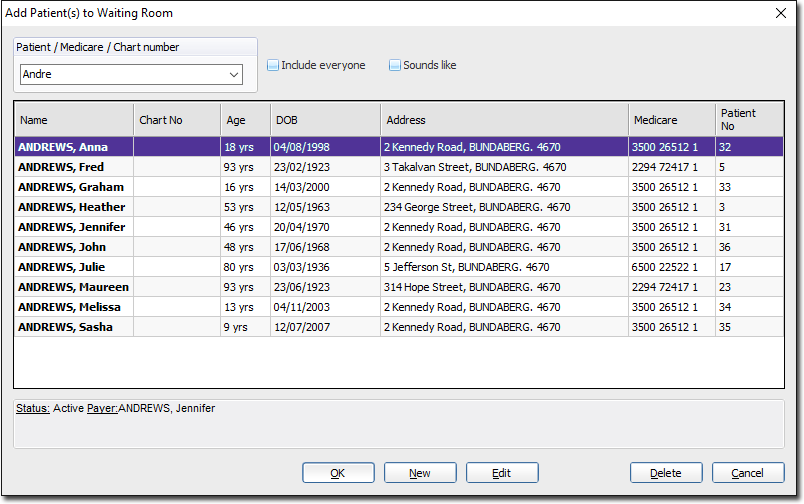Image resolution: width=804 pixels, height=504 pixels.
Task: Click the DOB column header
Action: tap(325, 120)
